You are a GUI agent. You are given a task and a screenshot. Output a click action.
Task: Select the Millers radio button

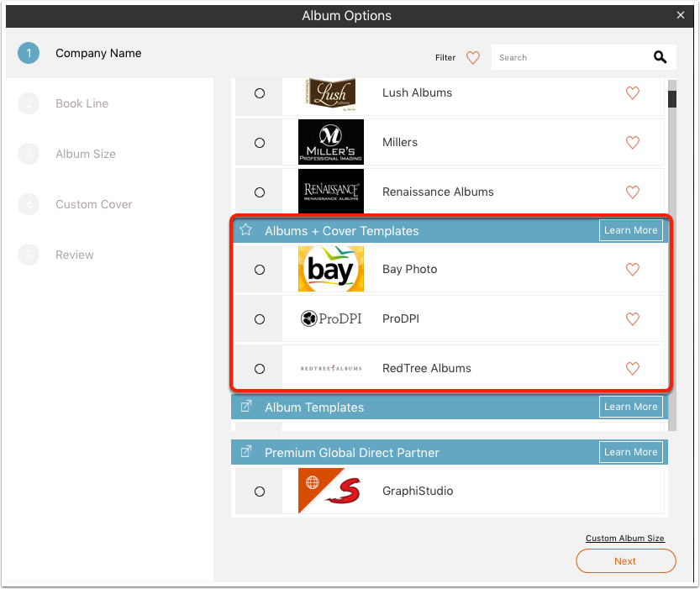point(260,143)
